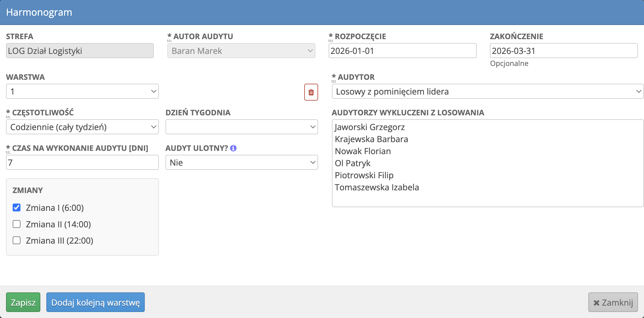The height and width of the screenshot is (318, 644).
Task: Click the Zamknij button
Action: 613,302
